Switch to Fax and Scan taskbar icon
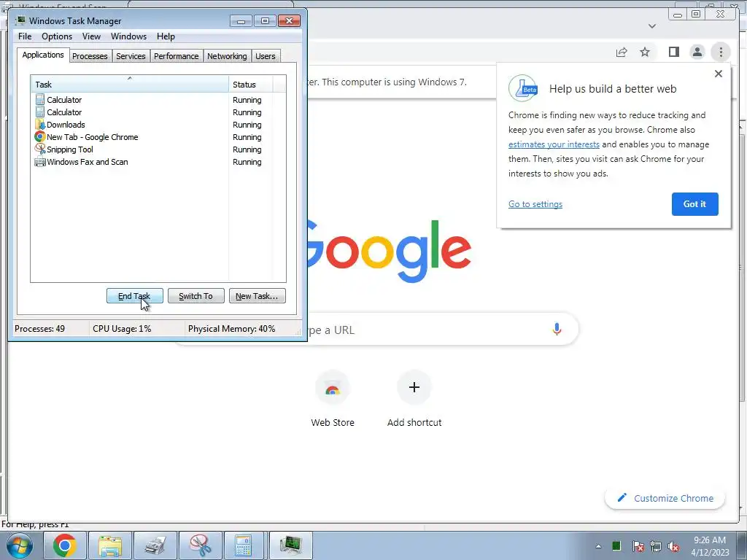This screenshot has width=747, height=560. [155, 545]
